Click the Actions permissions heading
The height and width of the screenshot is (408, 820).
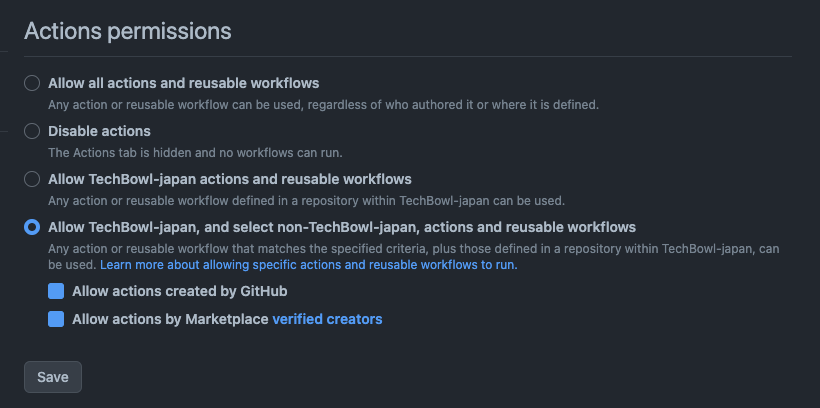point(128,31)
